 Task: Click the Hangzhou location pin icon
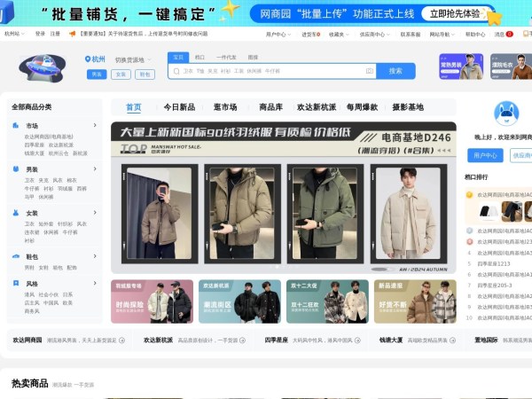coord(88,59)
